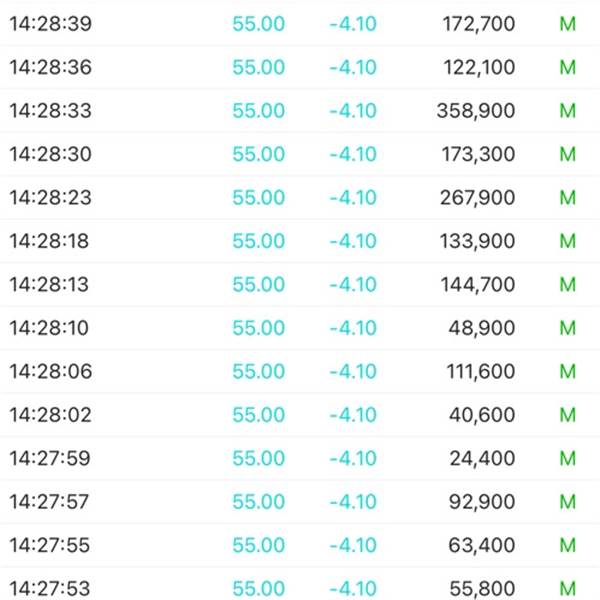Click the M marker on the 14:28:30 row
The image size is (600, 600).
[x=567, y=154]
